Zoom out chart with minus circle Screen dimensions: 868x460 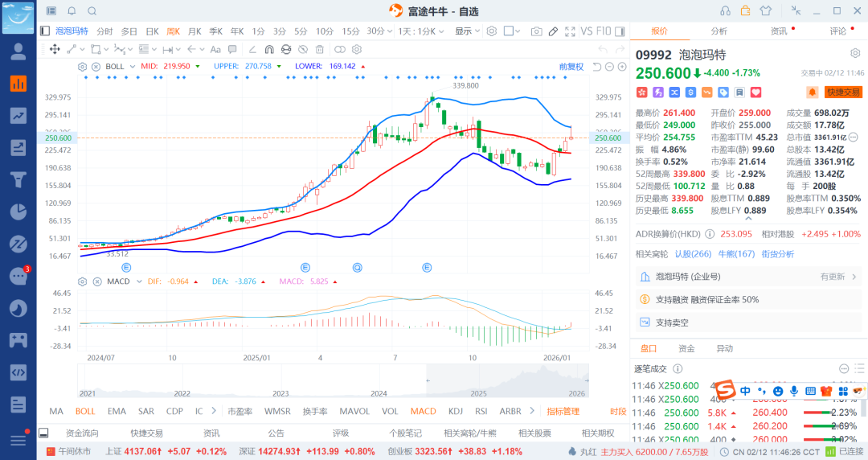tap(609, 67)
